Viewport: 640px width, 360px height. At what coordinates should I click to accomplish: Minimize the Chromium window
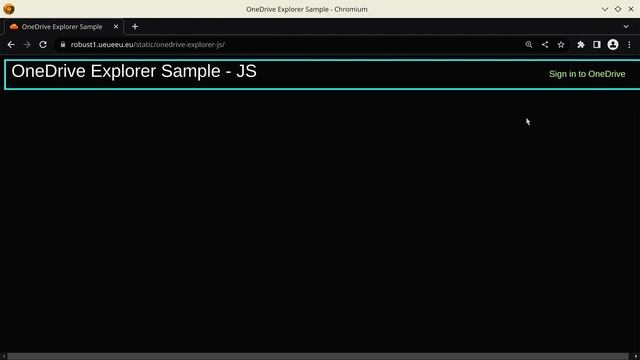pyautogui.click(x=604, y=9)
